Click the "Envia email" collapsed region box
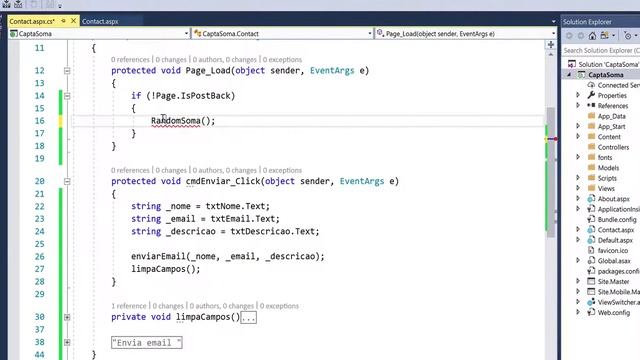640x360 pixels. (x=147, y=342)
